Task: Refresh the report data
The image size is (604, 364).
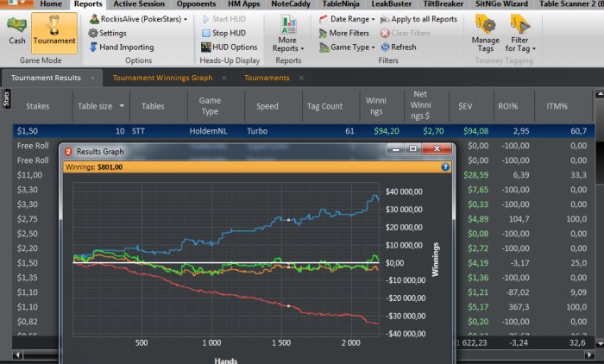Action: click(399, 47)
